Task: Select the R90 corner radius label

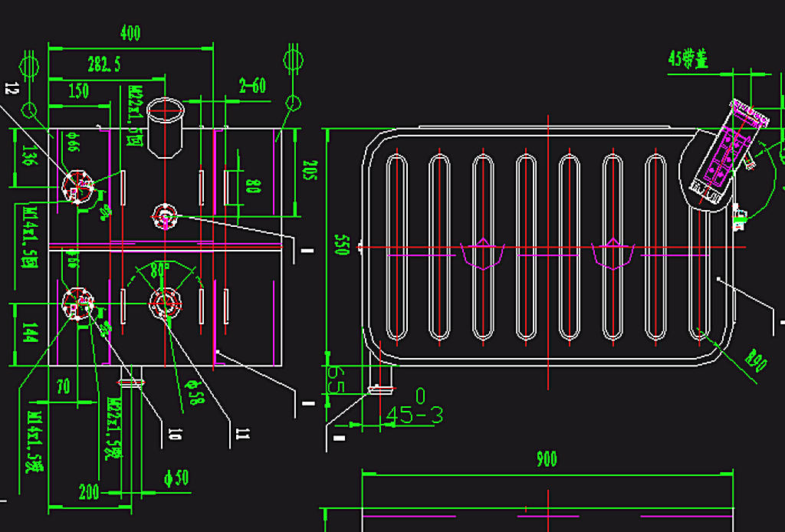Action: pyautogui.click(x=756, y=359)
